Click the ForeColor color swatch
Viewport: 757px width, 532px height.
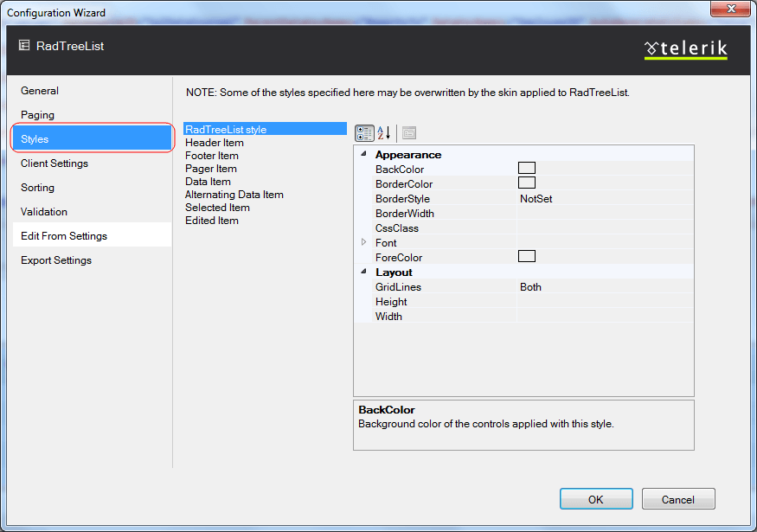pyautogui.click(x=527, y=256)
